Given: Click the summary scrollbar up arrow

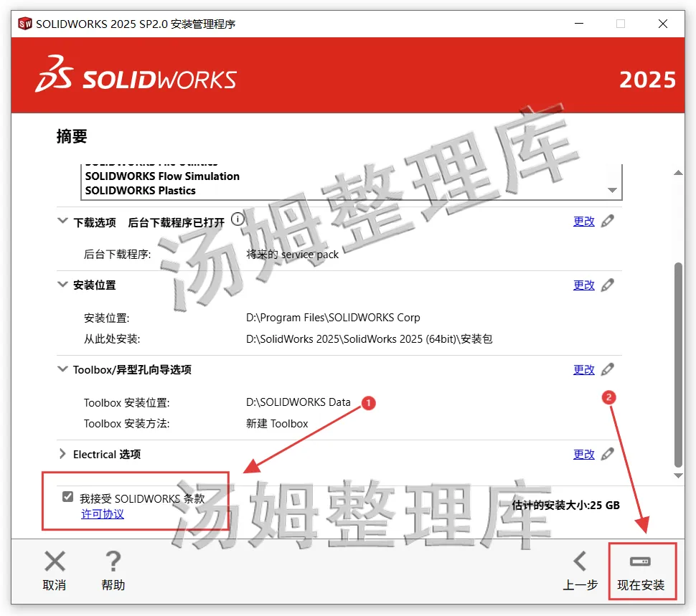Looking at the screenshot, I should coord(678,173).
